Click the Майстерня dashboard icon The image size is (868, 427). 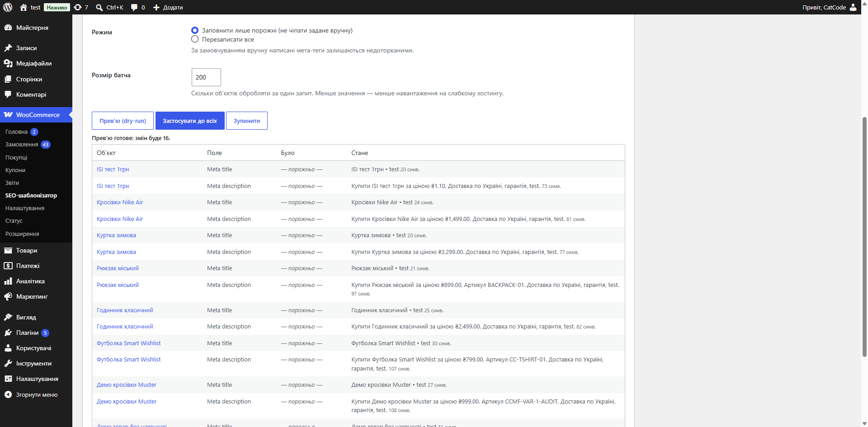pos(8,28)
